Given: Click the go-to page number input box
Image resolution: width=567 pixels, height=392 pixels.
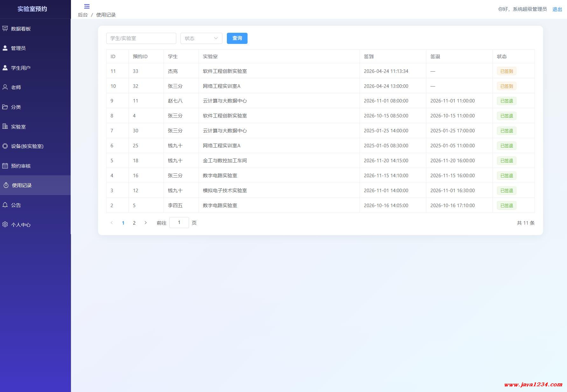Looking at the screenshot, I should pos(179,222).
